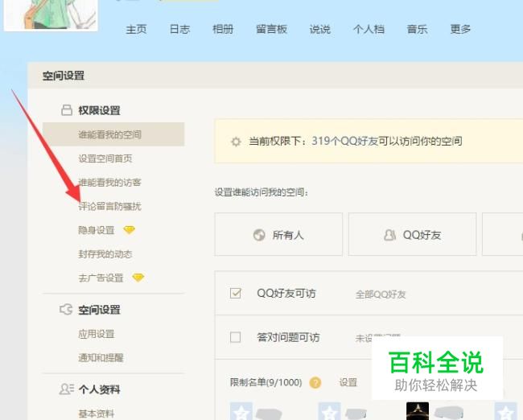Click the yellow diamond beside 隐身设置
Screen dimensions: 523x420
coord(129,230)
